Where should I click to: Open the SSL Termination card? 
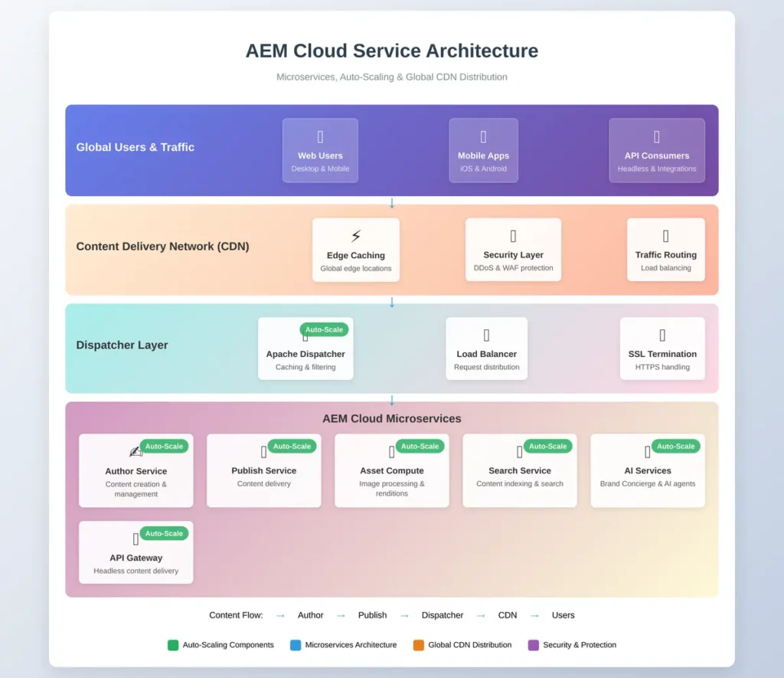click(x=662, y=349)
